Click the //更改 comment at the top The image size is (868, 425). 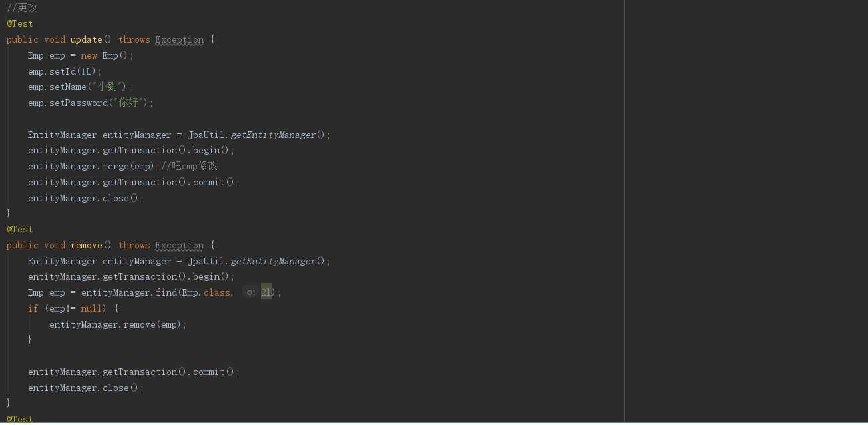[22, 8]
